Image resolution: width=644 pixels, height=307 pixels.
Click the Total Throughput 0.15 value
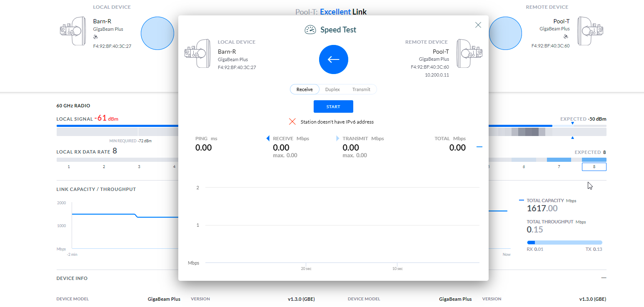[x=535, y=230]
